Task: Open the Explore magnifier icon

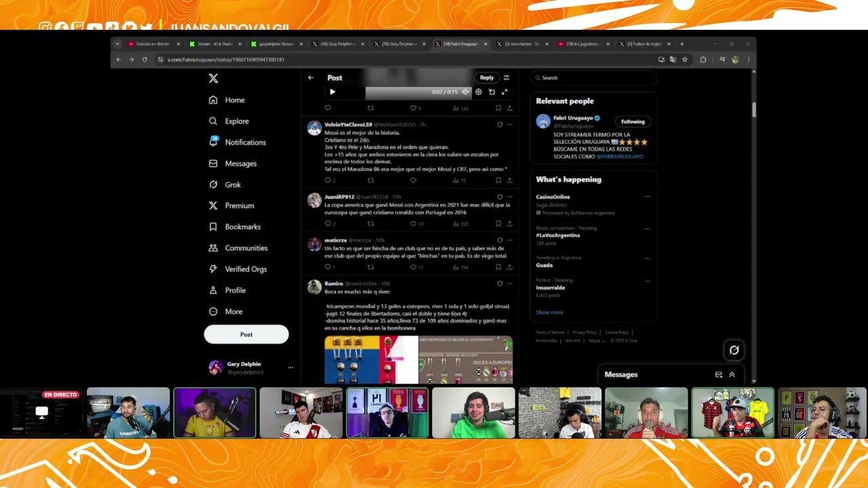Action: pyautogui.click(x=213, y=121)
